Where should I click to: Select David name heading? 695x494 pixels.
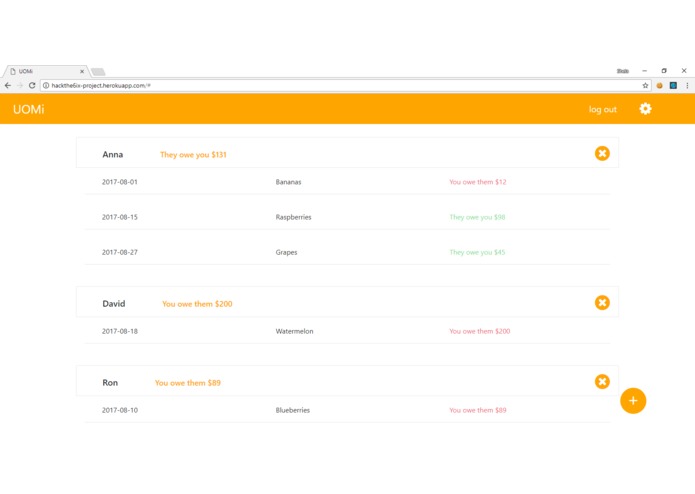[114, 304]
